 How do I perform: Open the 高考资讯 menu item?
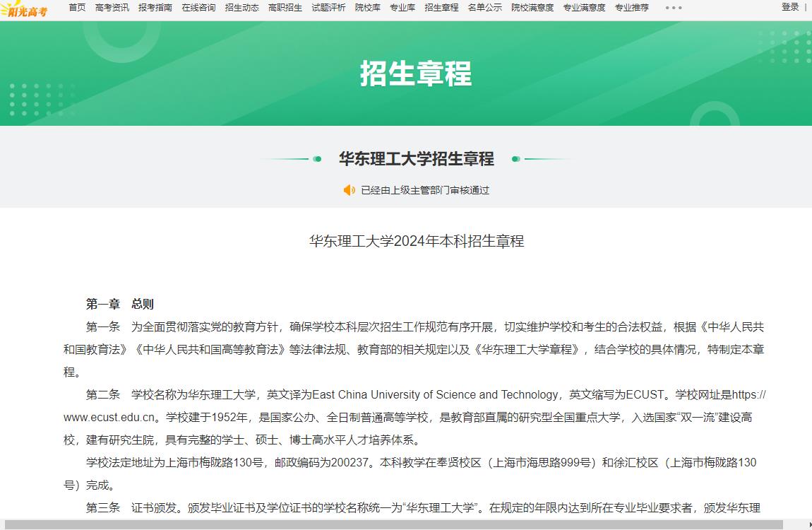(112, 8)
